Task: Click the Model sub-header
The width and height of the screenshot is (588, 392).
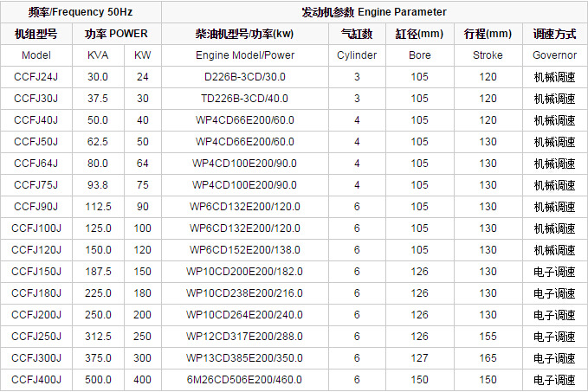Action: pyautogui.click(x=36, y=55)
